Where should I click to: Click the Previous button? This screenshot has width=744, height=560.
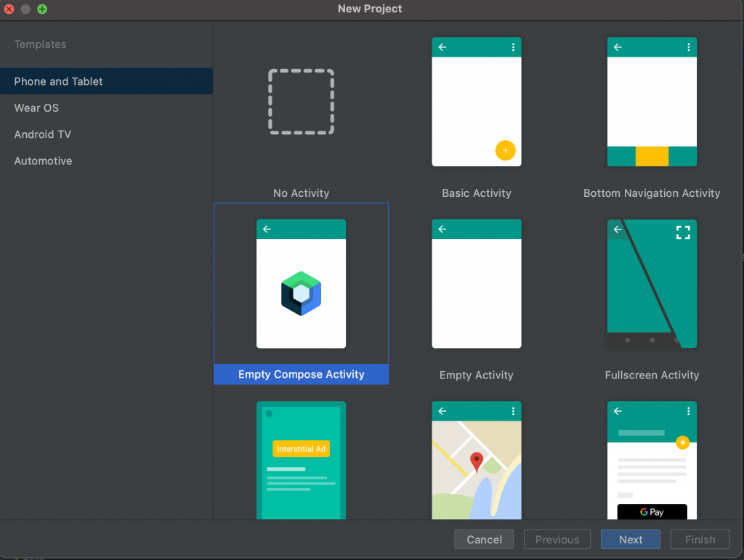557,539
